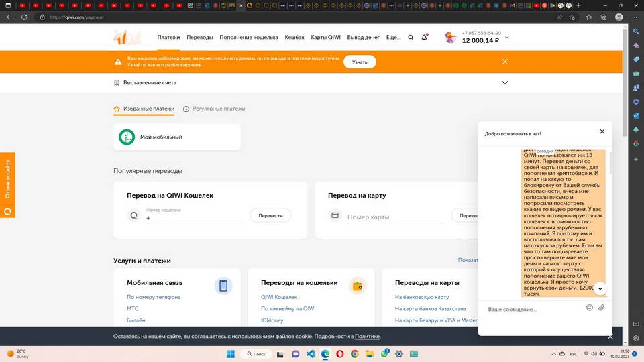Click the Узнать button in orange banner
The height and width of the screenshot is (362, 644).
(360, 62)
